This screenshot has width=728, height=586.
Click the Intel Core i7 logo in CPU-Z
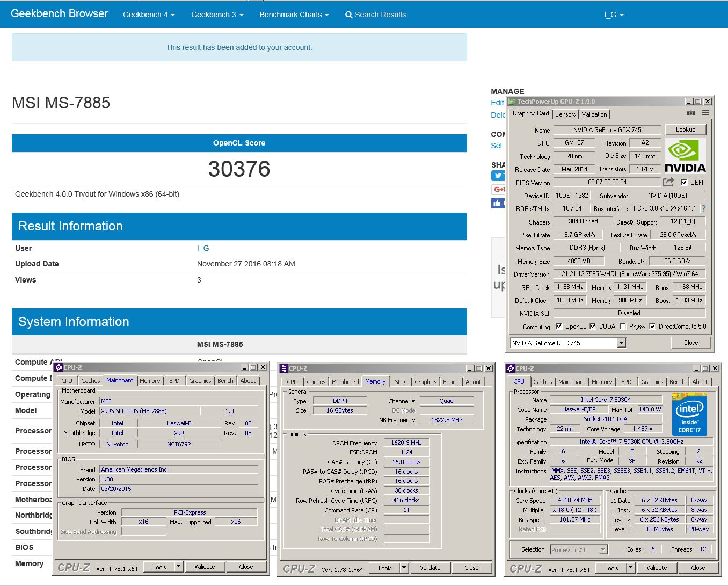[689, 414]
